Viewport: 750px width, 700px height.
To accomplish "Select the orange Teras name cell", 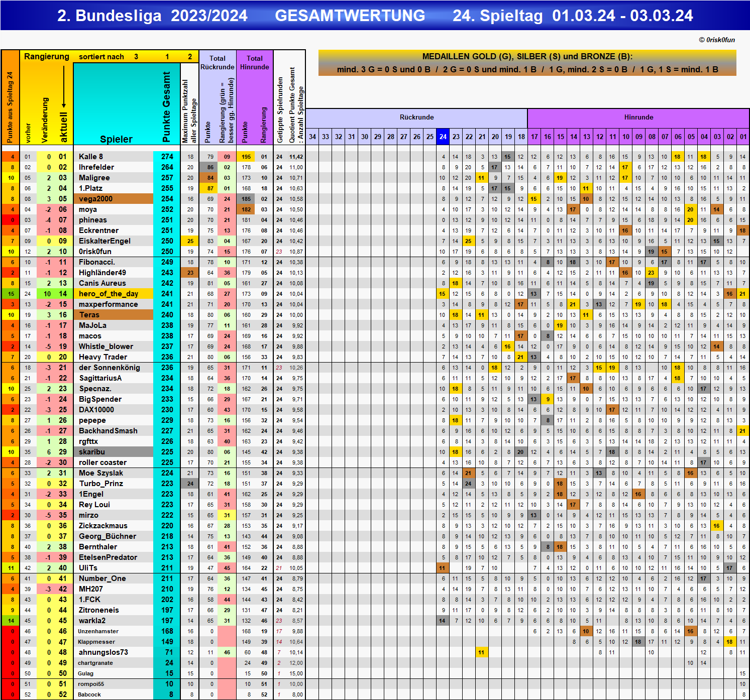I will (x=113, y=315).
